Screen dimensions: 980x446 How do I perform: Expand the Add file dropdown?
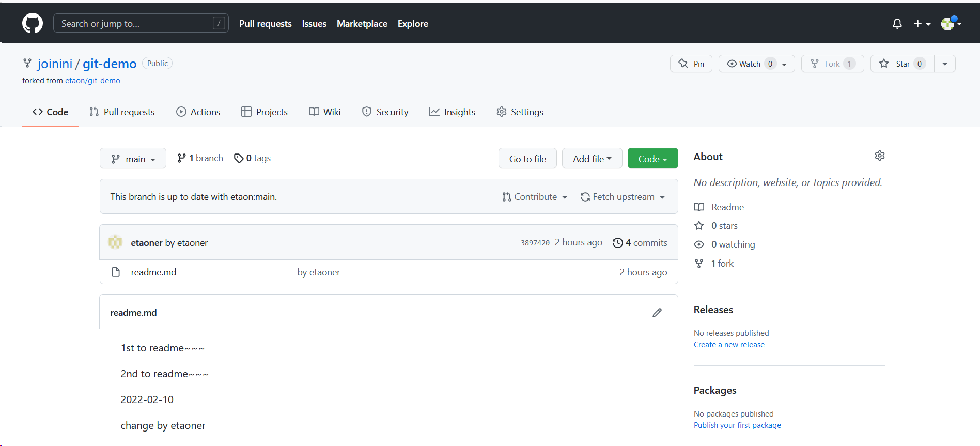pyautogui.click(x=592, y=158)
